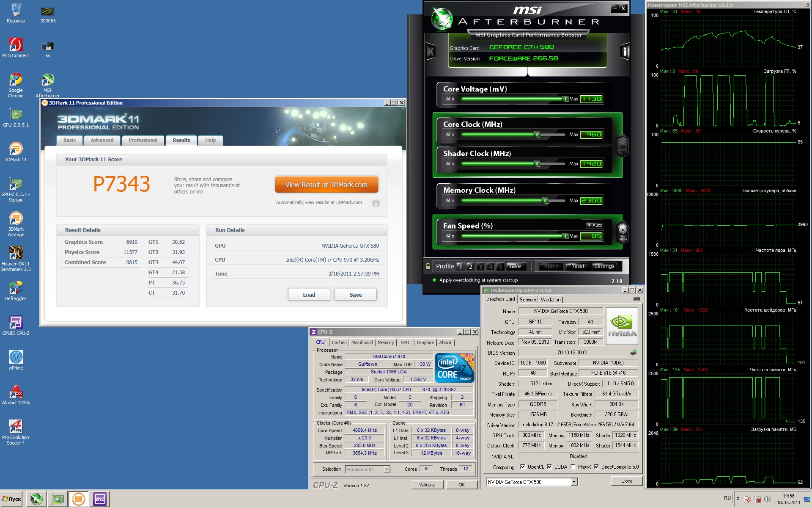
Task: Click the Afterburner info 'i' side icon
Action: [624, 52]
